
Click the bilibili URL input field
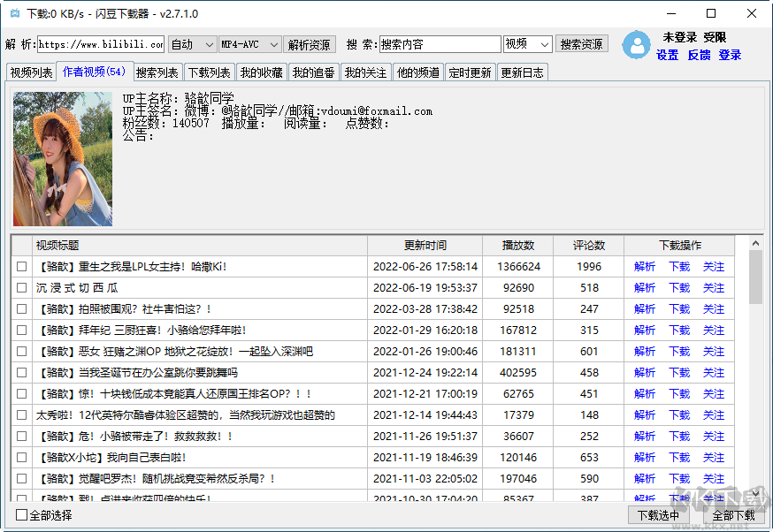[x=101, y=44]
